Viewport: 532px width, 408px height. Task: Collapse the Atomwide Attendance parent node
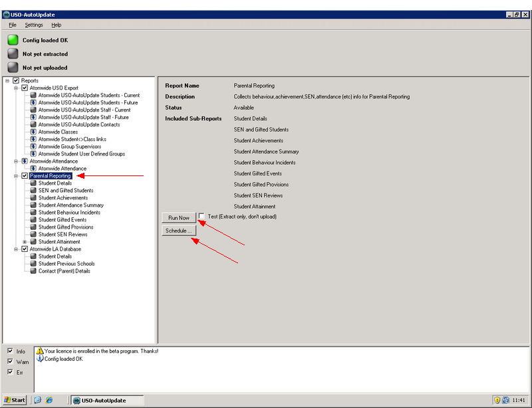(16, 161)
